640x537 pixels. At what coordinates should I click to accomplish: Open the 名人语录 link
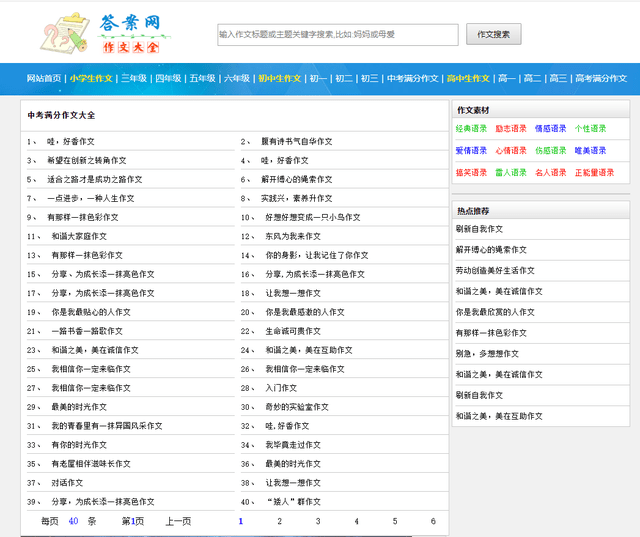551,173
